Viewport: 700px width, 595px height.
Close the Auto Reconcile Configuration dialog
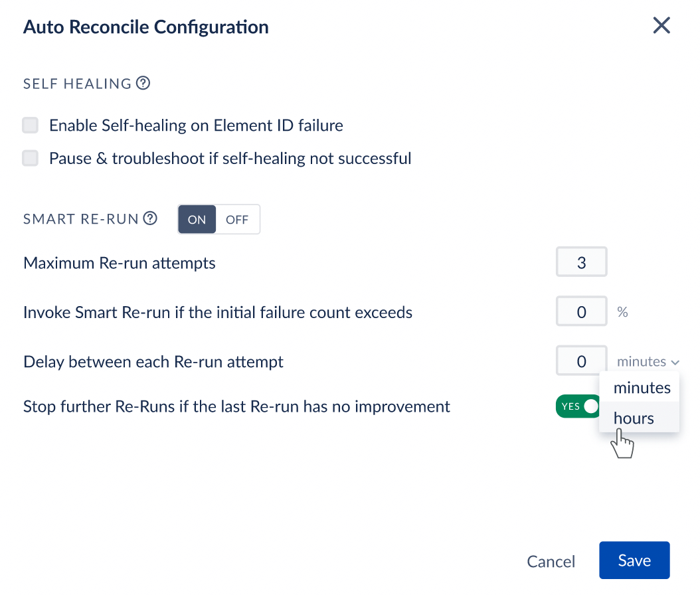click(661, 26)
